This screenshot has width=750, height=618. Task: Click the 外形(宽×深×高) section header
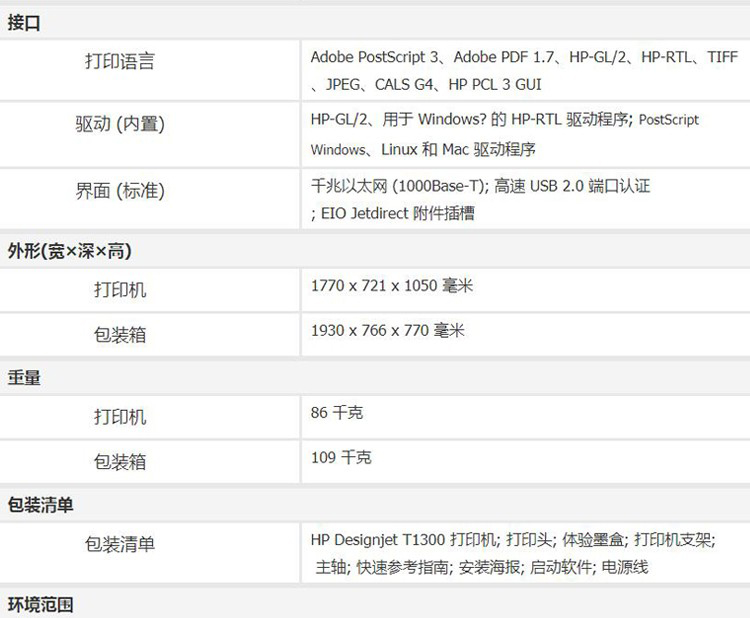(70, 250)
